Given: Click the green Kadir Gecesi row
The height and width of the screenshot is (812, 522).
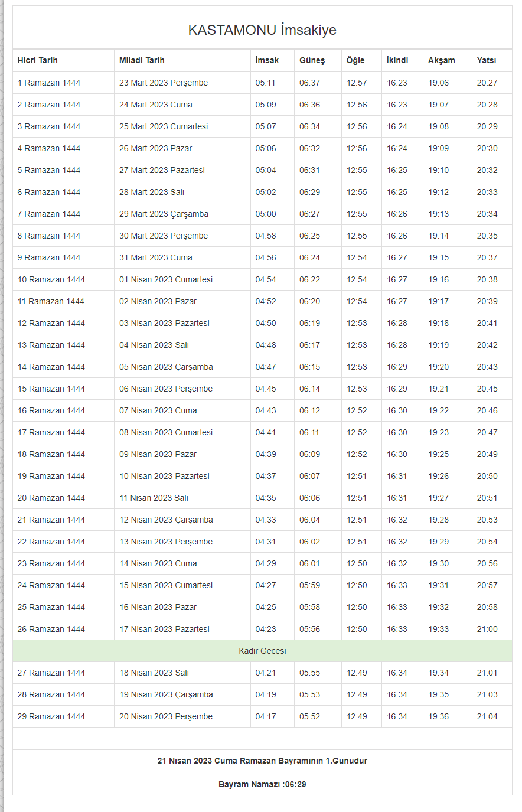Looking at the screenshot, I should coord(262,651).
